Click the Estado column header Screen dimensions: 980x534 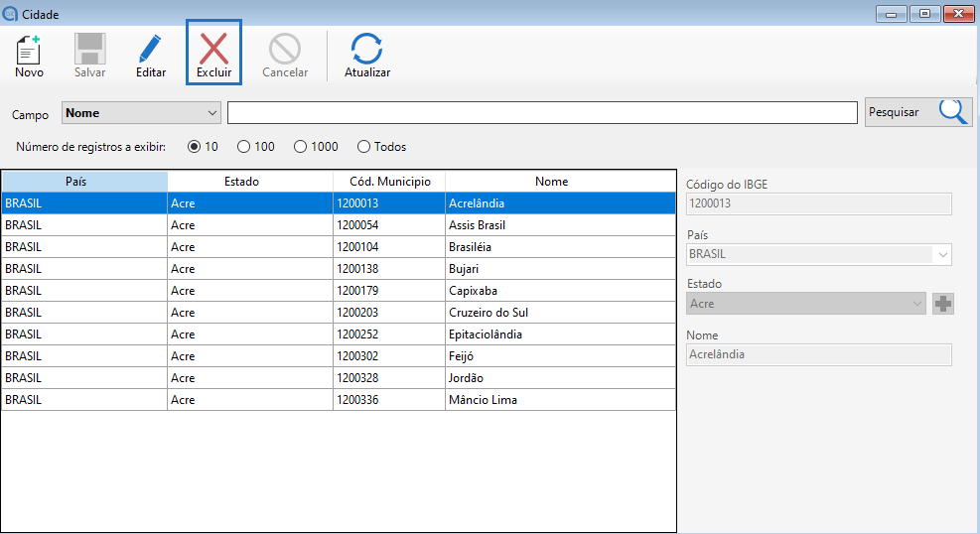pyautogui.click(x=249, y=182)
